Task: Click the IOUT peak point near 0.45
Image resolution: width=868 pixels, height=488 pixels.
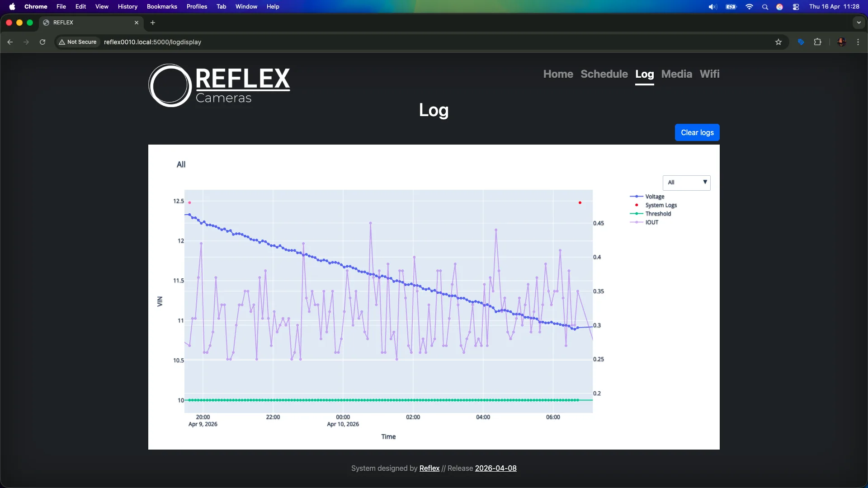Action: (370, 223)
